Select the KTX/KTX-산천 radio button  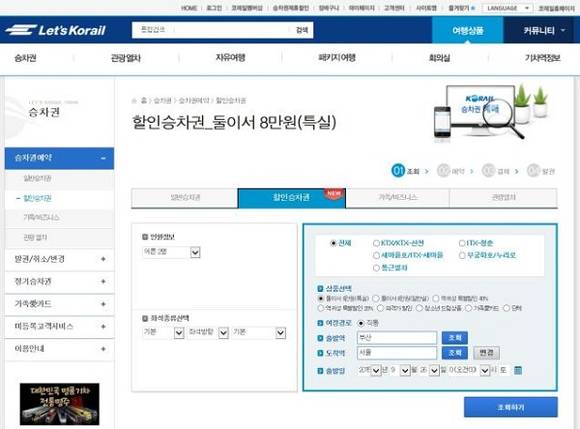(x=376, y=243)
